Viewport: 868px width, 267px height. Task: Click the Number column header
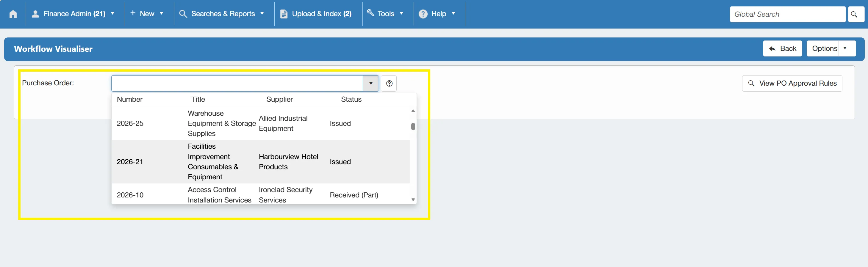(x=130, y=99)
